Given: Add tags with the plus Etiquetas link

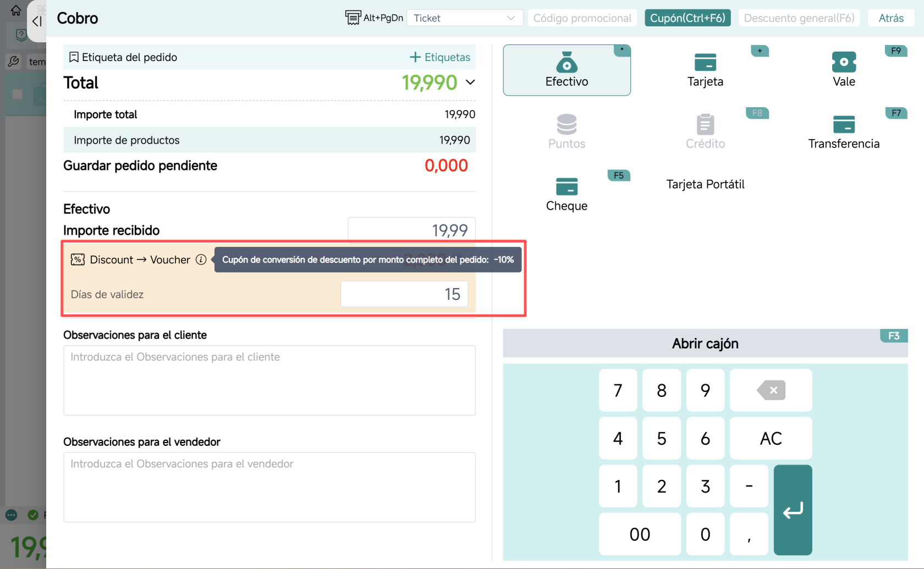Looking at the screenshot, I should [x=440, y=57].
